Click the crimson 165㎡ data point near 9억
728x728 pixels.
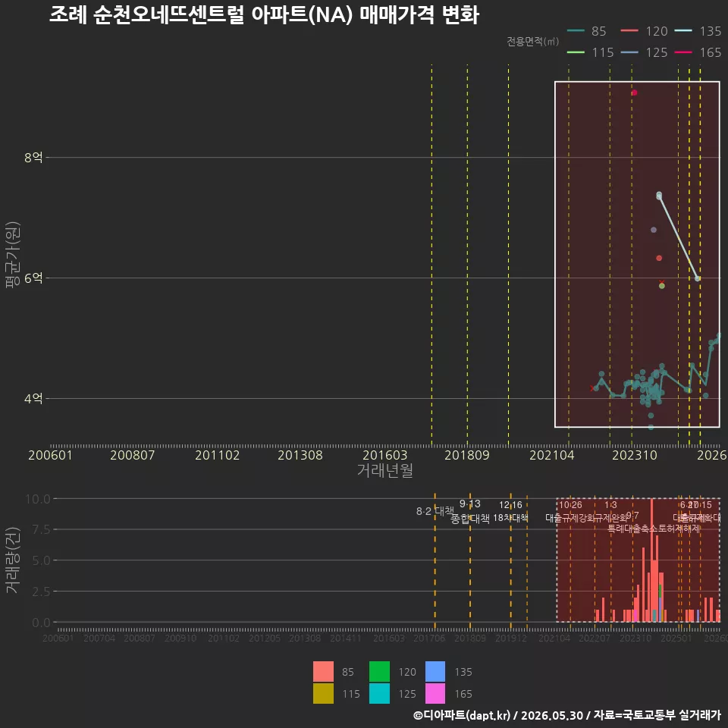coord(634,93)
